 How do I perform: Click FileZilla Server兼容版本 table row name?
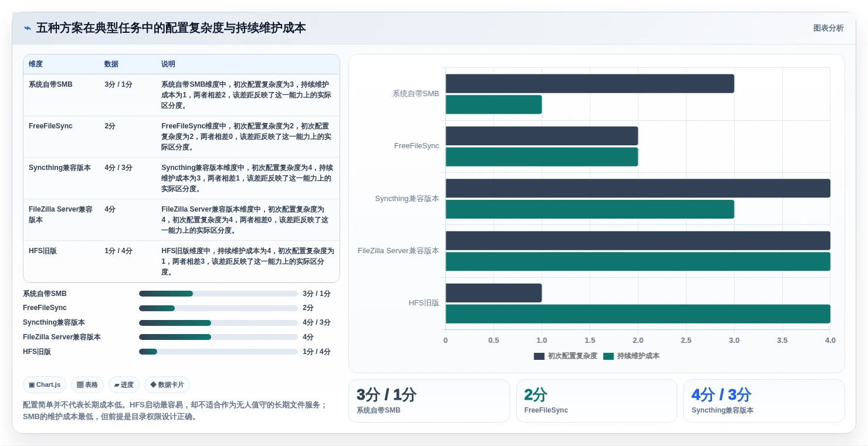pyautogui.click(x=61, y=215)
